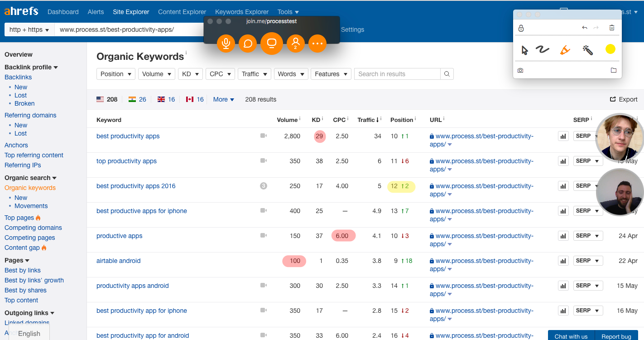Open chart for best productivity apps row
644x340 pixels.
click(x=563, y=136)
